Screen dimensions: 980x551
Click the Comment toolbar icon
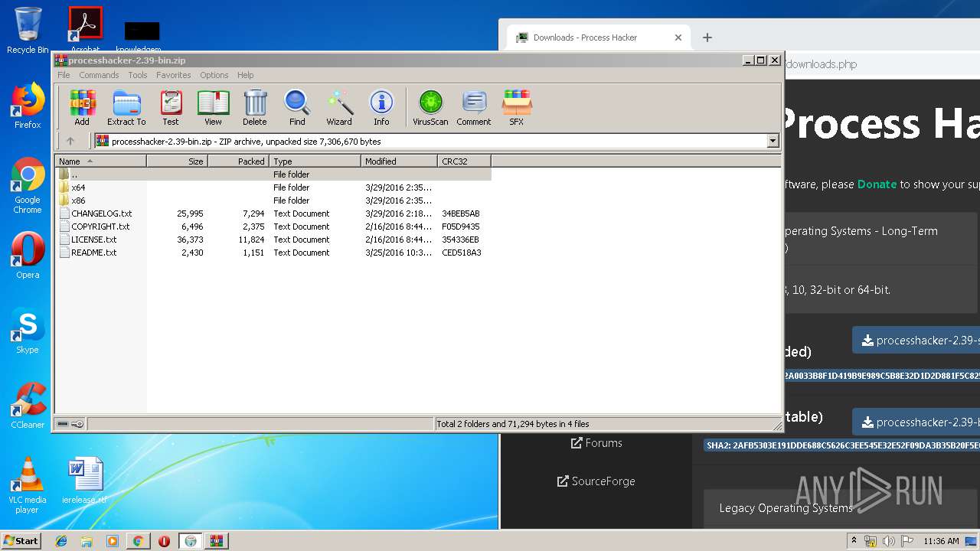pyautogui.click(x=474, y=107)
